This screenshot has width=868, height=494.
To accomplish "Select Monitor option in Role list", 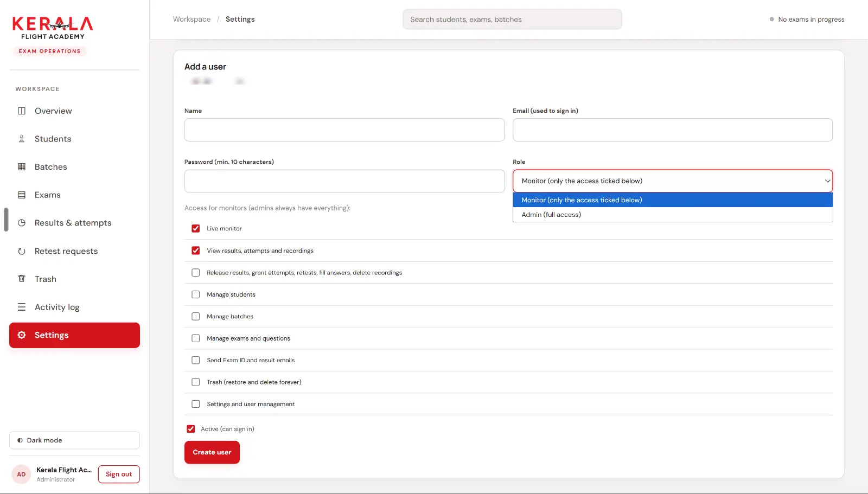I will click(673, 200).
